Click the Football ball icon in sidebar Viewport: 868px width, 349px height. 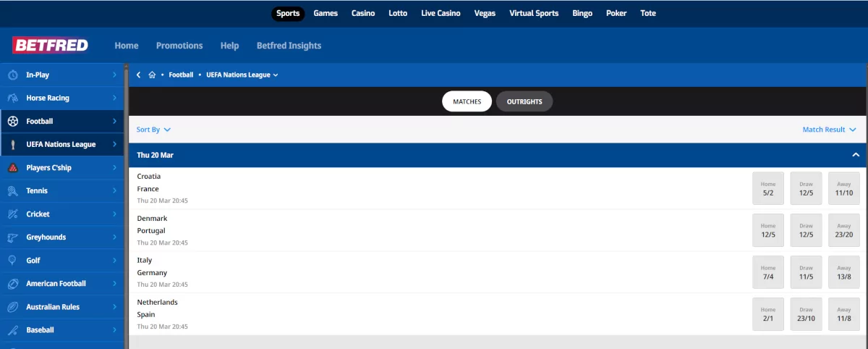pyautogui.click(x=13, y=121)
